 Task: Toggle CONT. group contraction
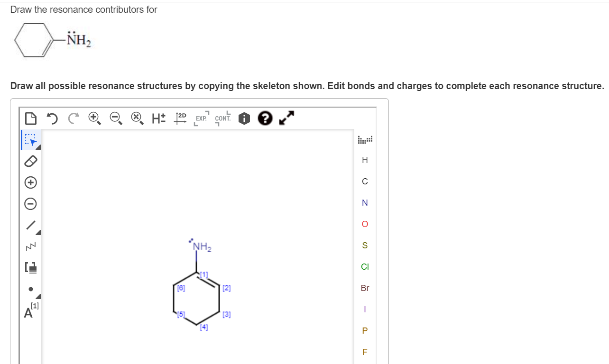pyautogui.click(x=222, y=118)
